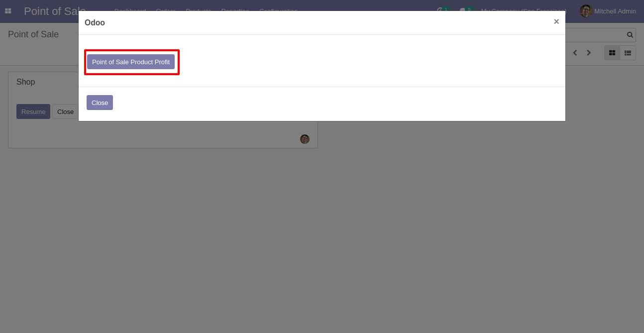Viewport: 644px width, 333px height.
Task: Dismiss the Odoo dialog with the X
Action: 556,21
